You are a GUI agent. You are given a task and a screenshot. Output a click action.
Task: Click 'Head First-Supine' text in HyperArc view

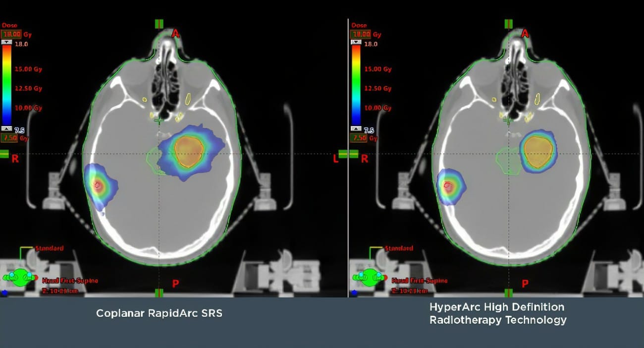point(419,281)
